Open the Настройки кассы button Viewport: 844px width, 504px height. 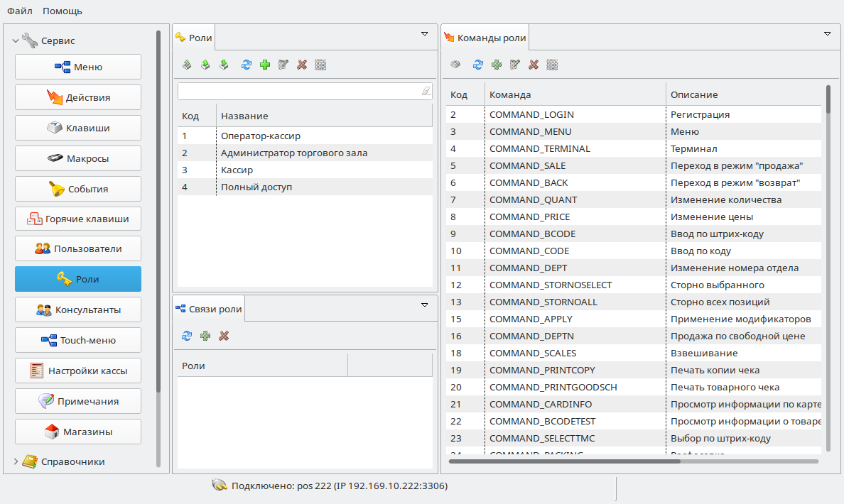[78, 371]
